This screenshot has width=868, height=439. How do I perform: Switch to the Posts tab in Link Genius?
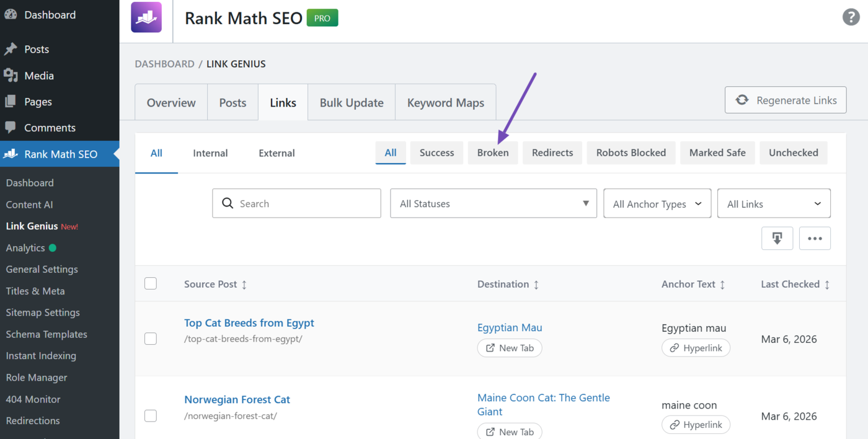point(232,102)
